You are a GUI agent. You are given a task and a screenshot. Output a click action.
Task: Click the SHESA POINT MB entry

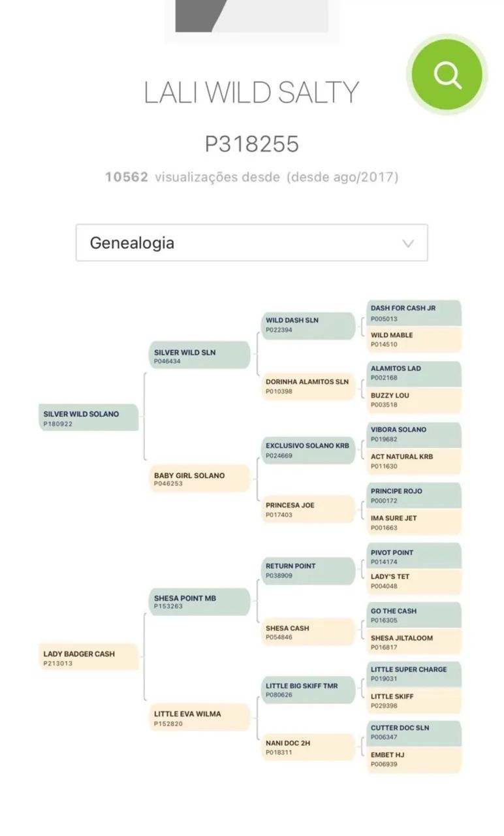(x=200, y=602)
